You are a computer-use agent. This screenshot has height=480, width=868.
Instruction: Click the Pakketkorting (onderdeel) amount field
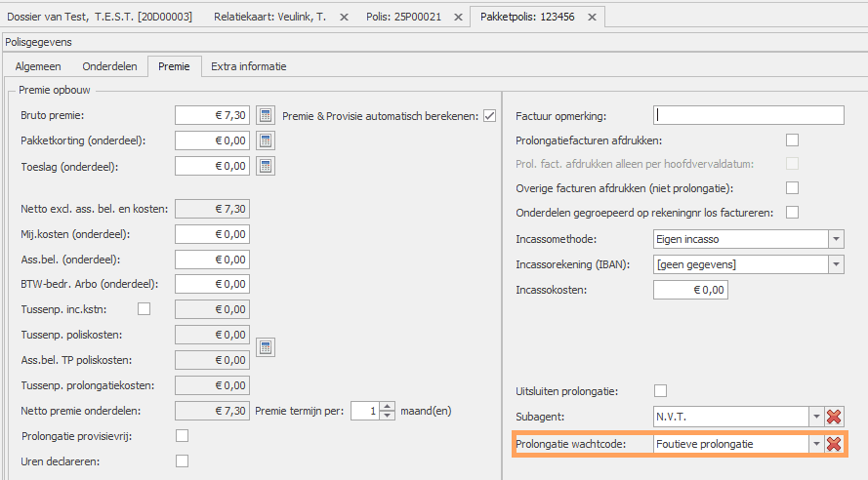pos(212,140)
